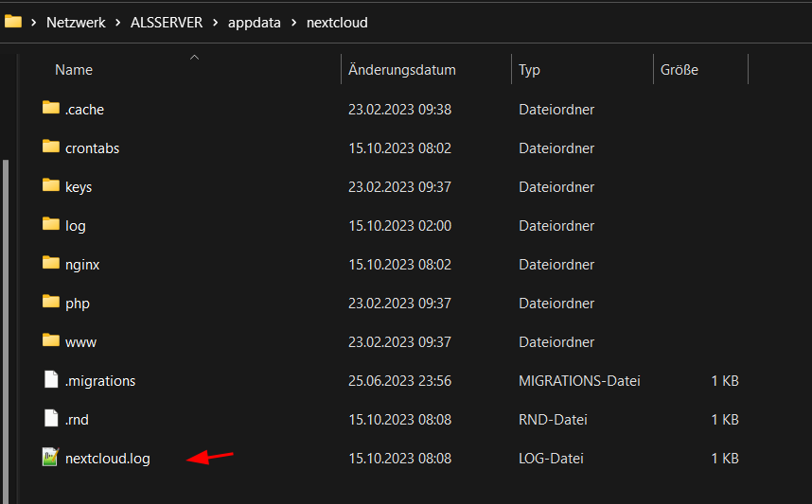Viewport: 812px width, 504px height.
Task: Select the crontabs folder name
Action: [x=92, y=148]
